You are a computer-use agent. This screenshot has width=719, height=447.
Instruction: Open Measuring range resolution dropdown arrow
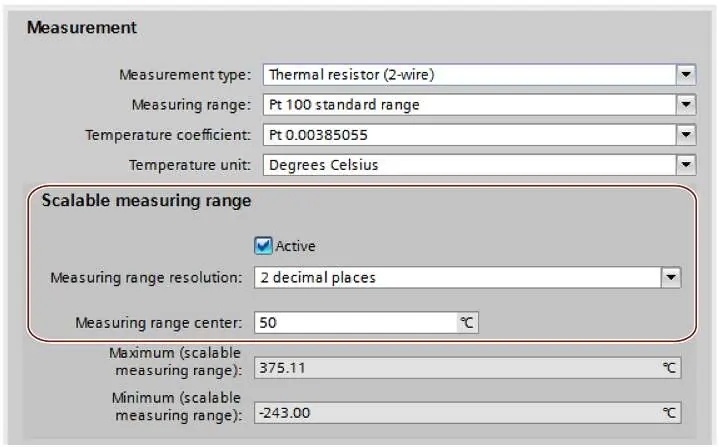pyautogui.click(x=671, y=277)
